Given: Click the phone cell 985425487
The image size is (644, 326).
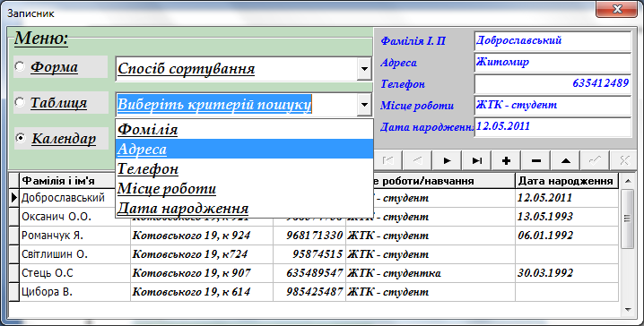Looking at the screenshot, I should click(x=309, y=292).
